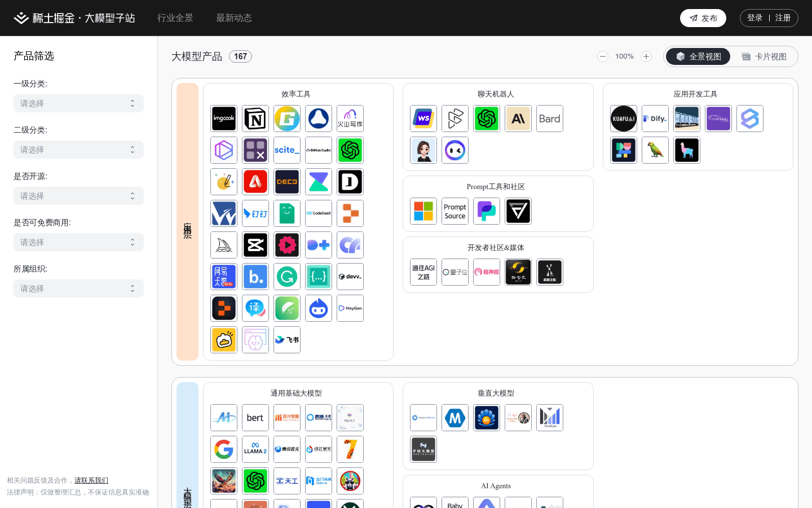
Task: Select the Prompt Source icon
Action: pos(455,211)
